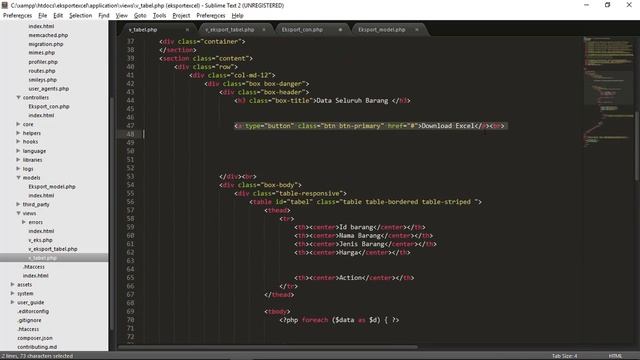This screenshot has height=360, width=640.
Task: Close the v_tabel.php tab
Action: [x=187, y=30]
